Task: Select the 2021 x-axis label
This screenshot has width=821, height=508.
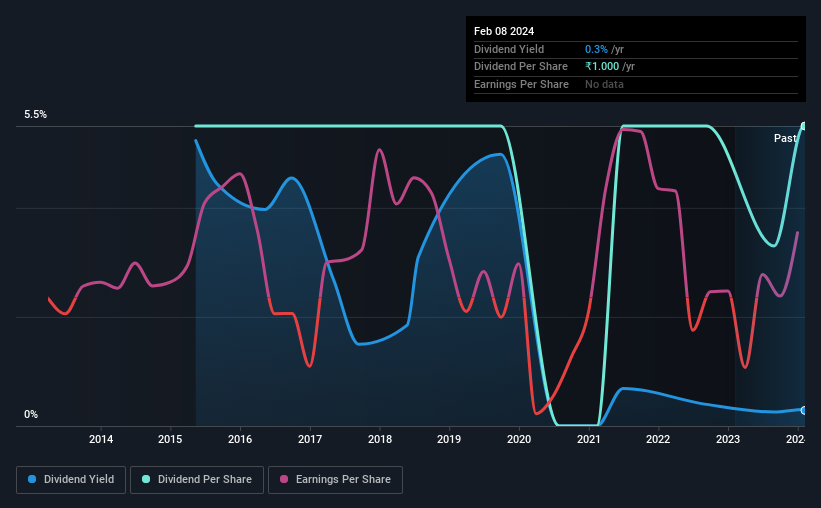Action: [589, 439]
